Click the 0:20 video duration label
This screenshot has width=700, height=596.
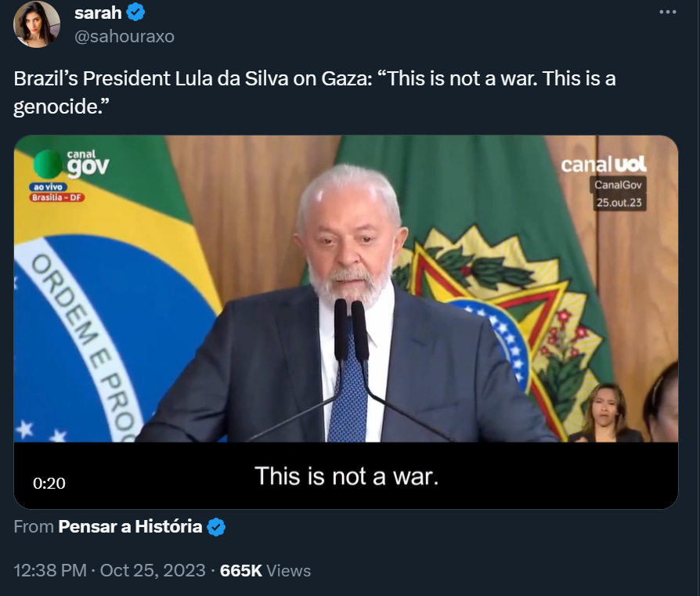[49, 483]
